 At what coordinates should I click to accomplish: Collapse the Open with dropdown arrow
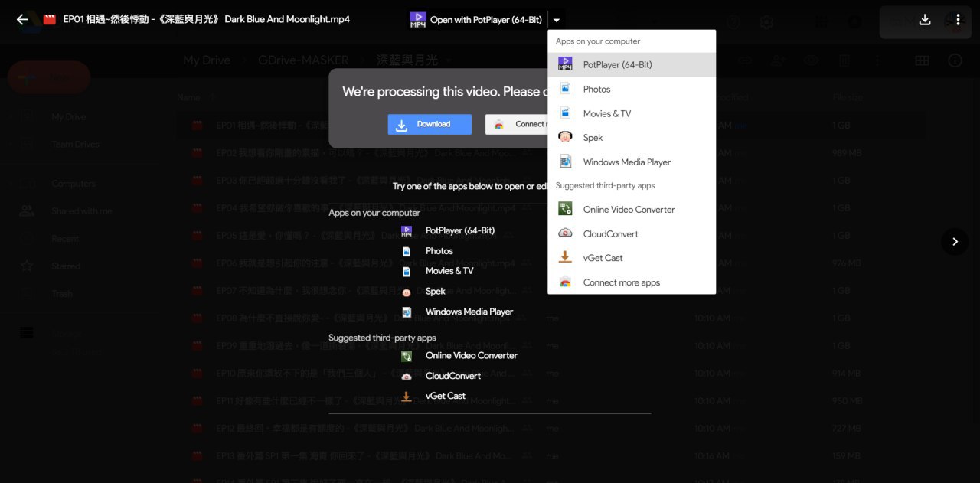coord(557,21)
